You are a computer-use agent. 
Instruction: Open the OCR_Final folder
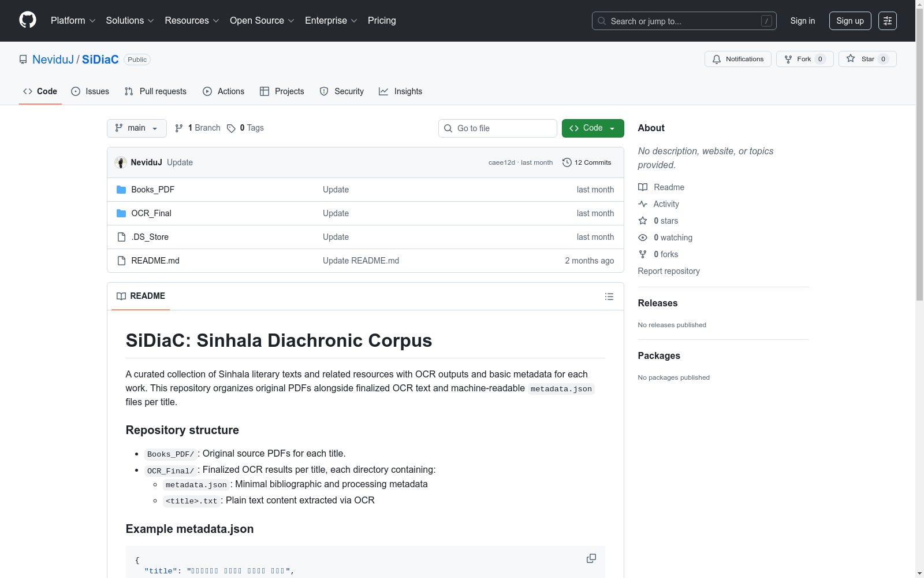pyautogui.click(x=151, y=213)
